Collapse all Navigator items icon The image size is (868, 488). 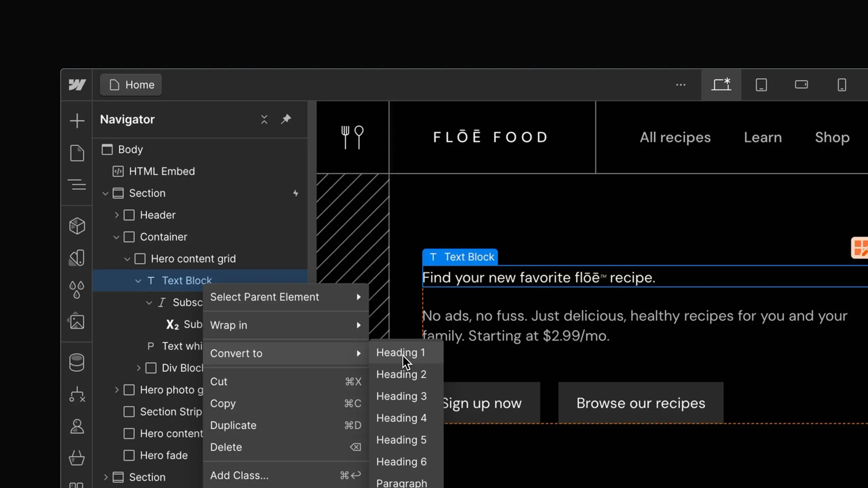click(264, 119)
